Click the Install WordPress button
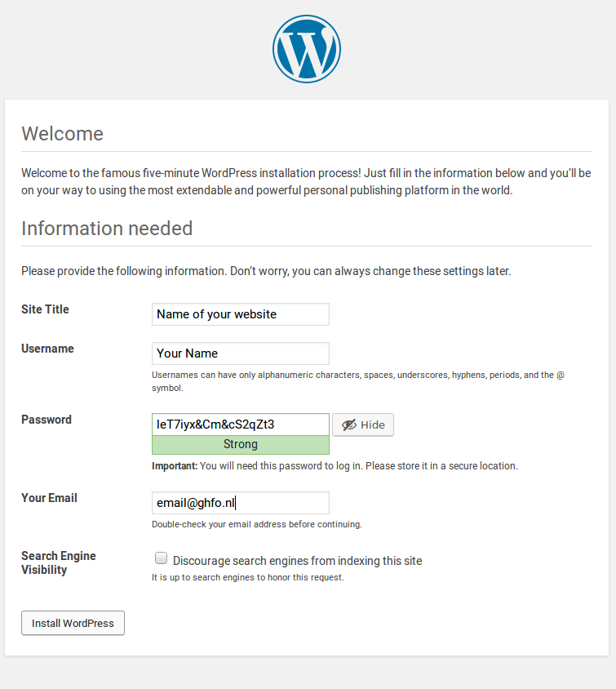Image resolution: width=616 pixels, height=689 pixels. pos(73,623)
